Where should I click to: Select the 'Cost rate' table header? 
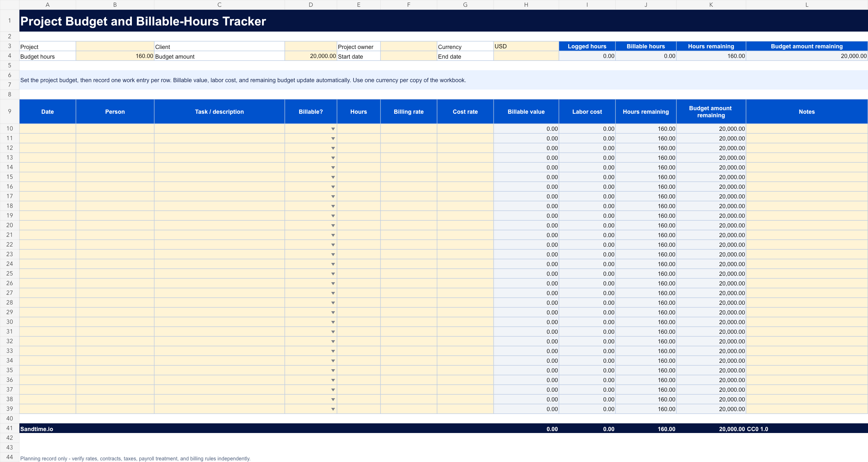click(465, 111)
